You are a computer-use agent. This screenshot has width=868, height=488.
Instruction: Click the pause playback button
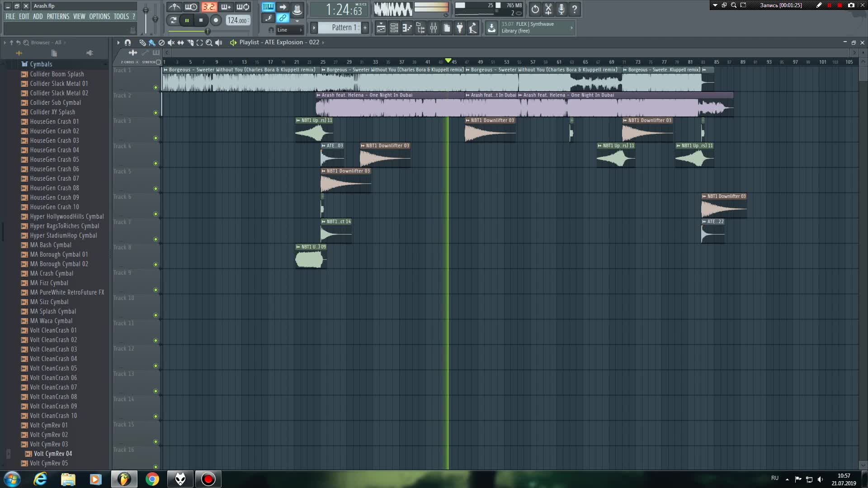point(187,20)
